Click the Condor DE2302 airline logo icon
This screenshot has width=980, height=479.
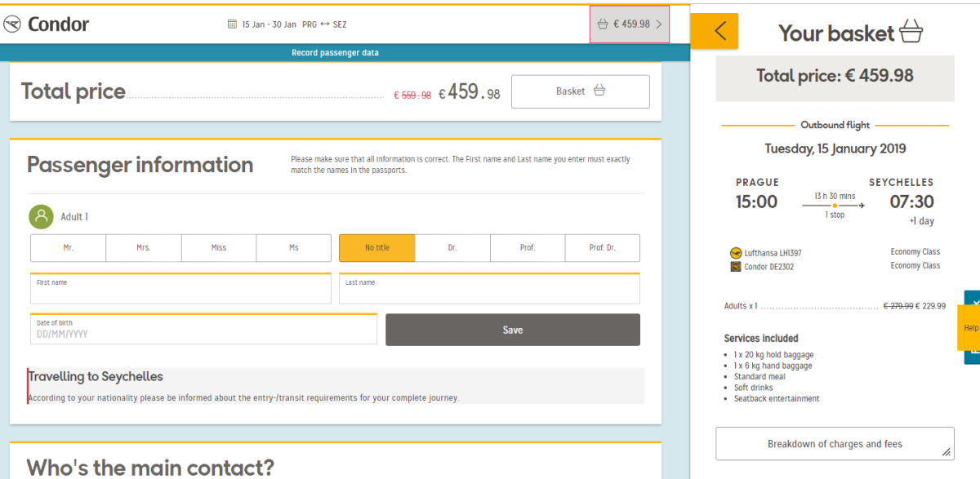coord(735,267)
